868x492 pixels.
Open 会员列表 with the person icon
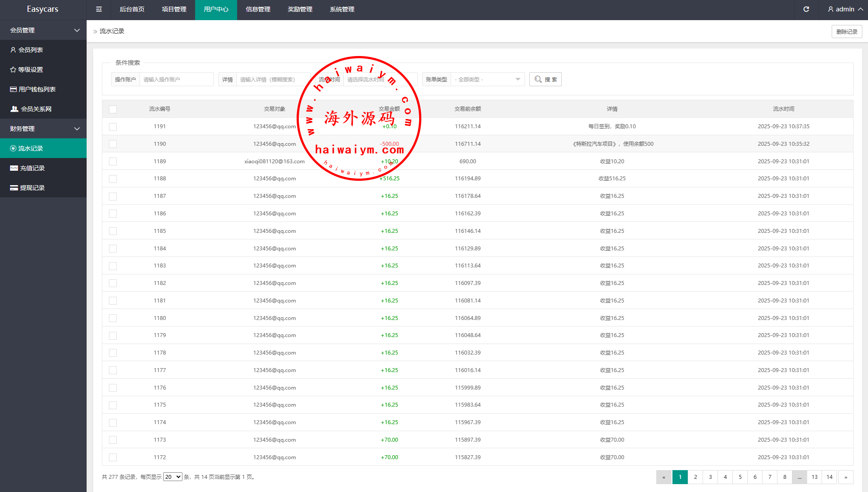click(30, 50)
